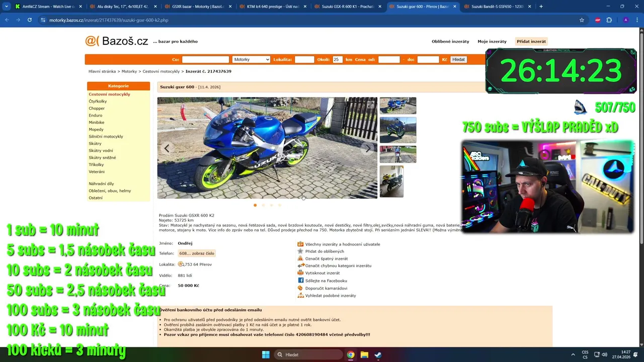Open Označit chybnou kategorii inzerátu
The height and width of the screenshot is (362, 644).
tap(338, 265)
